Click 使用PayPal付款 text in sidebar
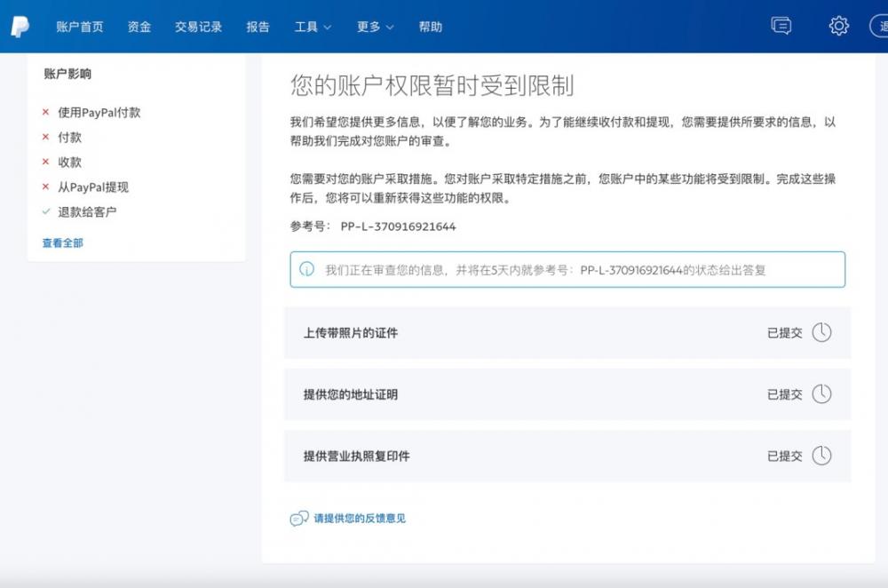Image resolution: width=888 pixels, height=588 pixels. click(x=99, y=112)
